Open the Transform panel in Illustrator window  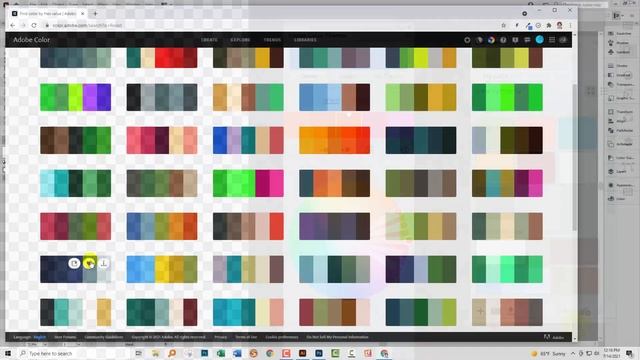point(620,111)
